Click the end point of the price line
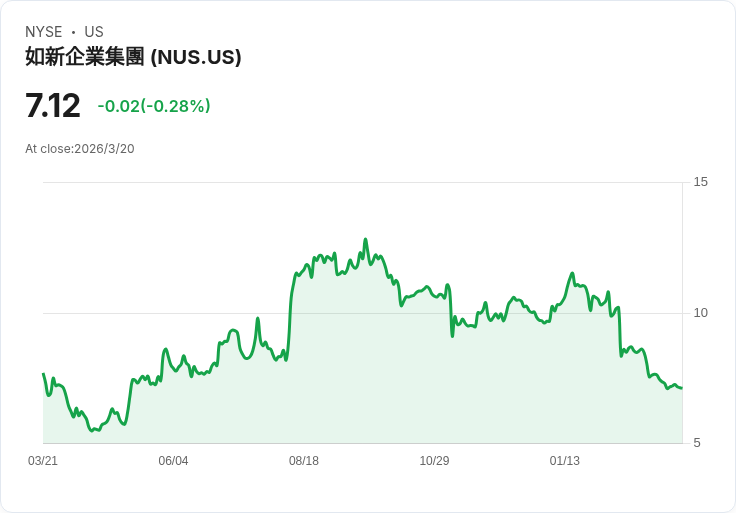This screenshot has height=513, width=736. click(x=682, y=388)
